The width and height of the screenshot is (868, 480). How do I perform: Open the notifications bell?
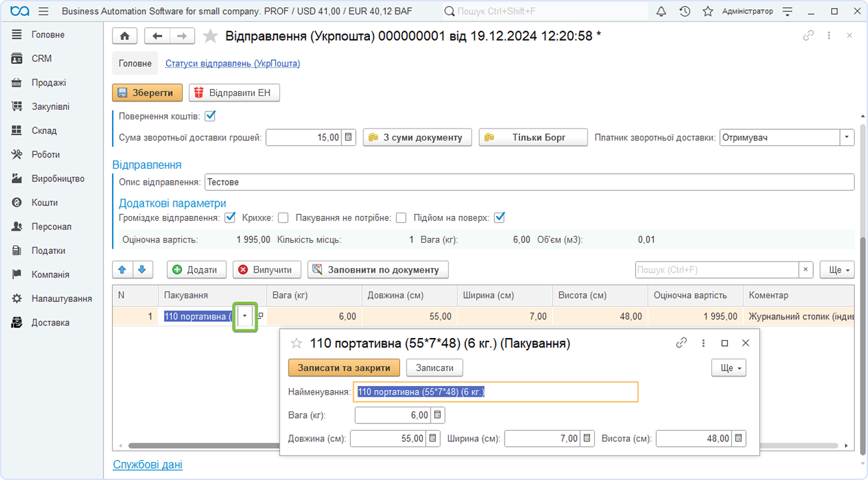tap(661, 11)
